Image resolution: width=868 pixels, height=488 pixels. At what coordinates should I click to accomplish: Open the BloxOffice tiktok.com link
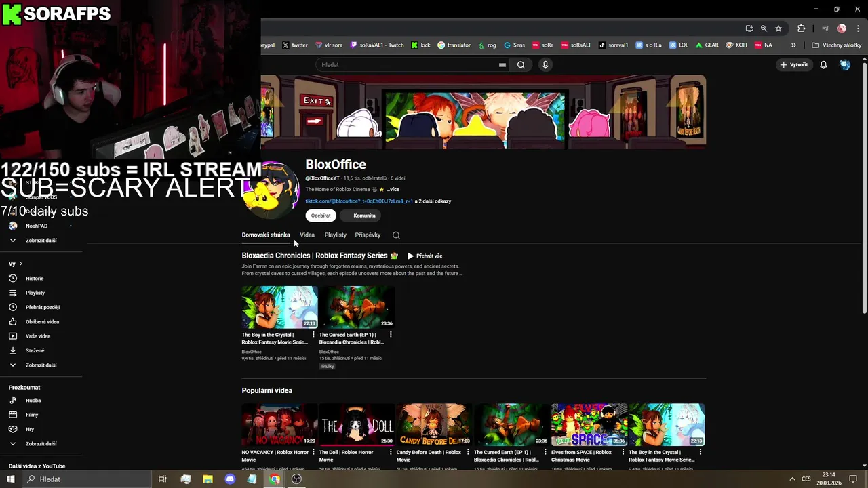coord(359,201)
